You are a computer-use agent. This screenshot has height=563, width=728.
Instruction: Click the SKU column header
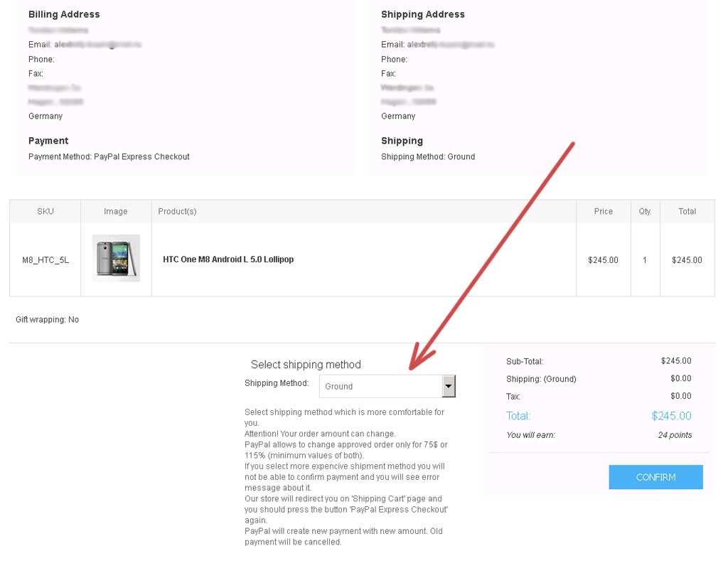click(x=45, y=211)
